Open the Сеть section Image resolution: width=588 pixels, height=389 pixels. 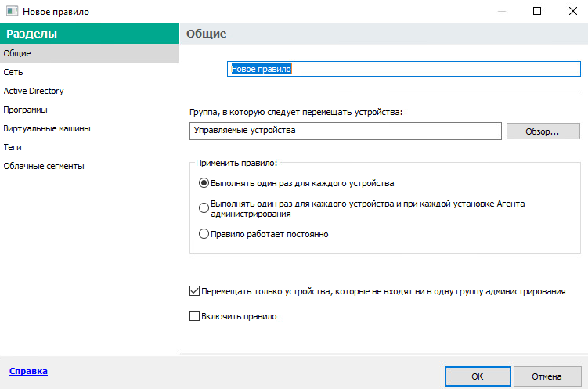tap(13, 72)
